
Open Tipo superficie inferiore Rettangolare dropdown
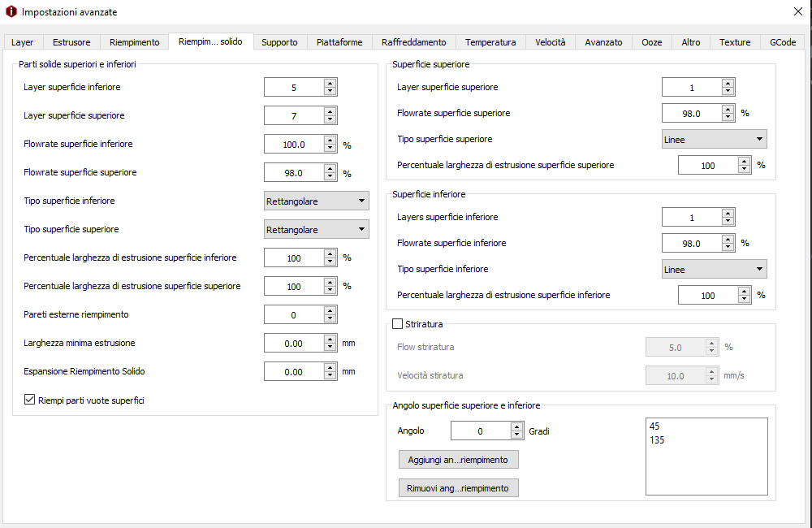click(317, 201)
